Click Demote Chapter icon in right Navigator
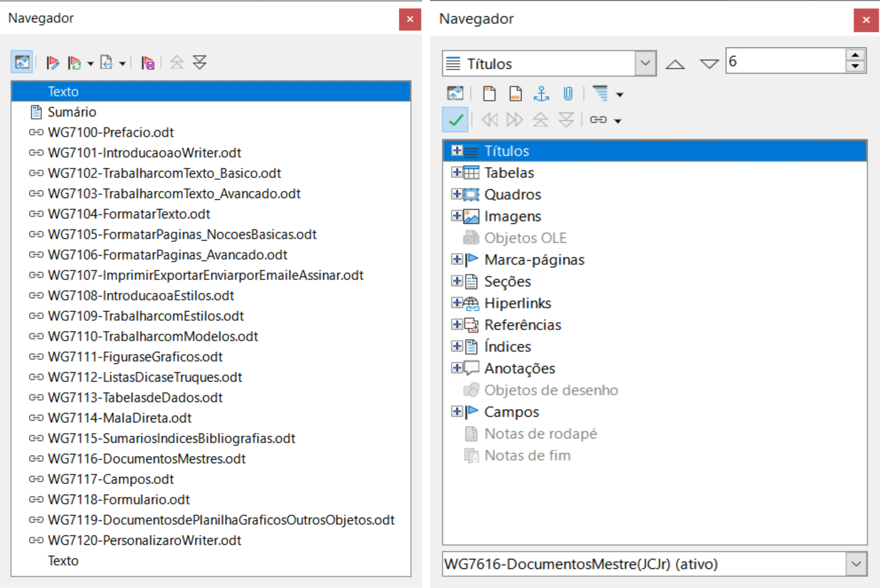The height and width of the screenshot is (588, 880). click(566, 120)
